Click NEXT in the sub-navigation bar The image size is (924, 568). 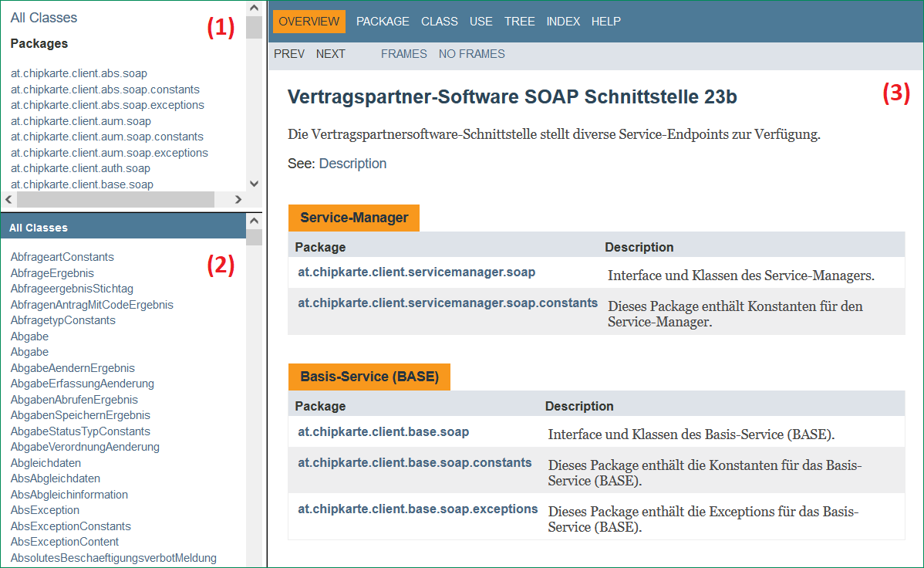(330, 54)
